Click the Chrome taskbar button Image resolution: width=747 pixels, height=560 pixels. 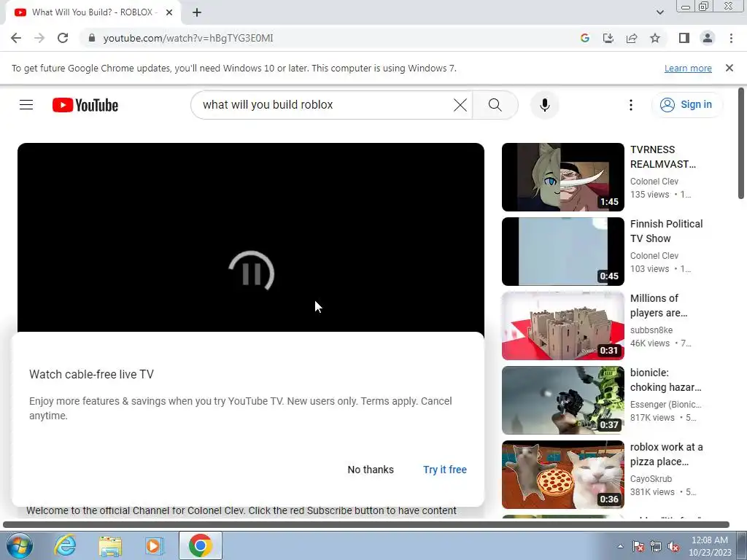point(201,545)
